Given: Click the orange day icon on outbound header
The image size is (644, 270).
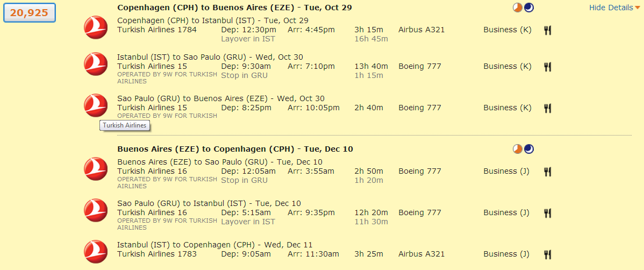Looking at the screenshot, I should pos(518,8).
